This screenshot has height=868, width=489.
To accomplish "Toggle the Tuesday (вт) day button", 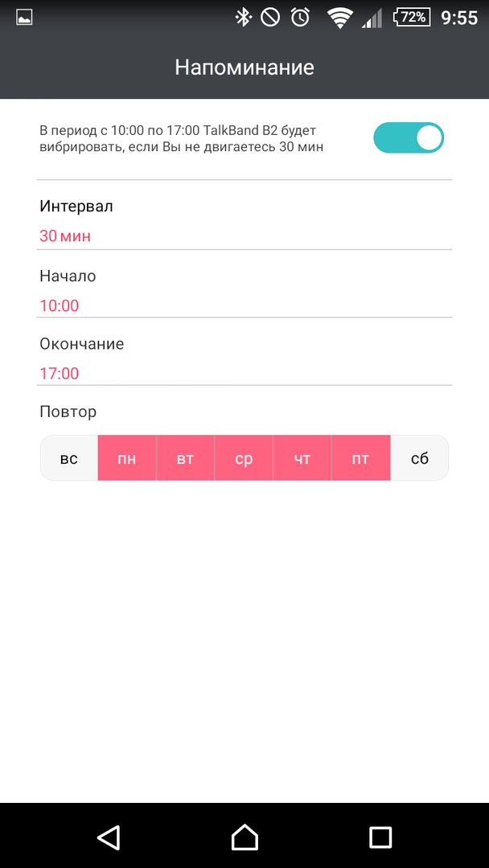I will pyautogui.click(x=185, y=459).
